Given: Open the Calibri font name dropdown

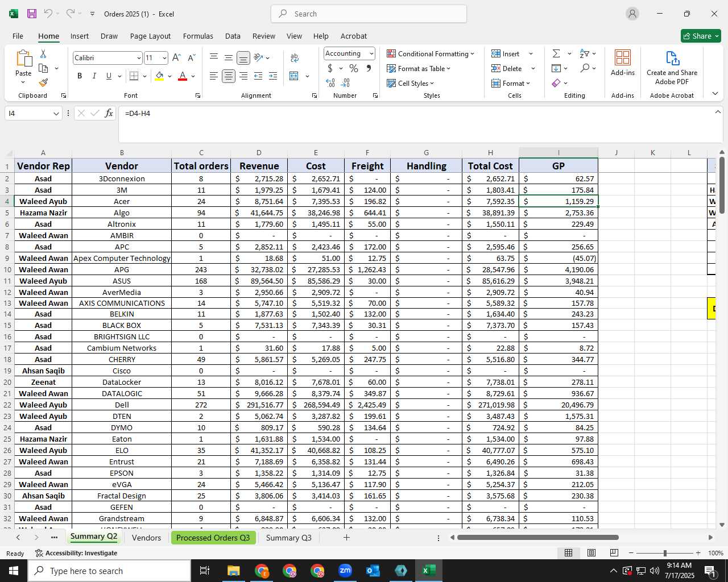Looking at the screenshot, I should coord(139,58).
